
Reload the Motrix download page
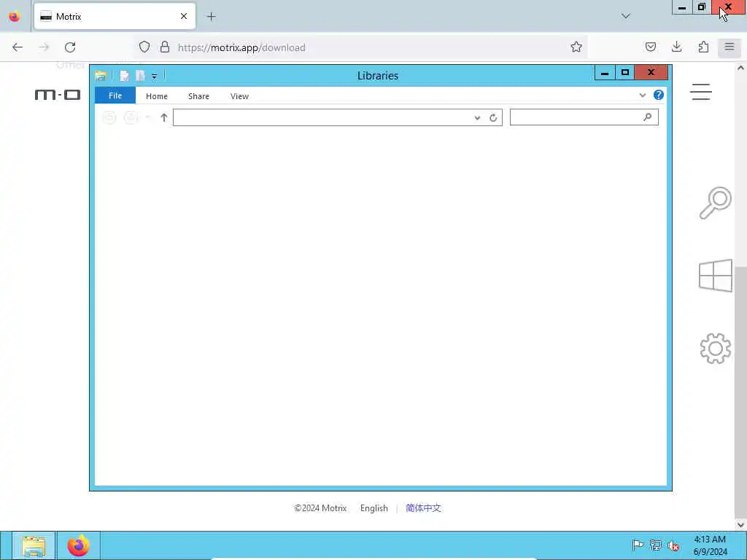pos(70,47)
